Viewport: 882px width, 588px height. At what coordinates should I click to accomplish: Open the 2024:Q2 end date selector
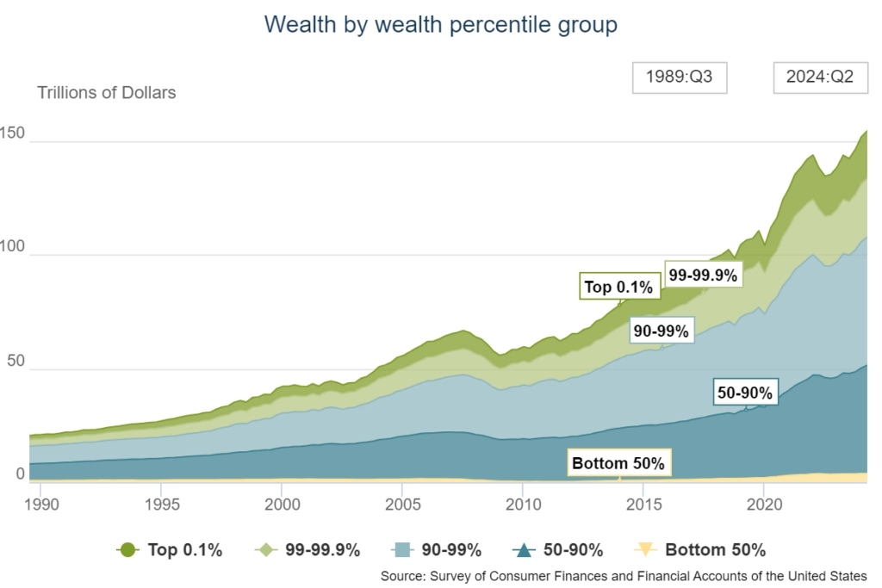point(820,77)
